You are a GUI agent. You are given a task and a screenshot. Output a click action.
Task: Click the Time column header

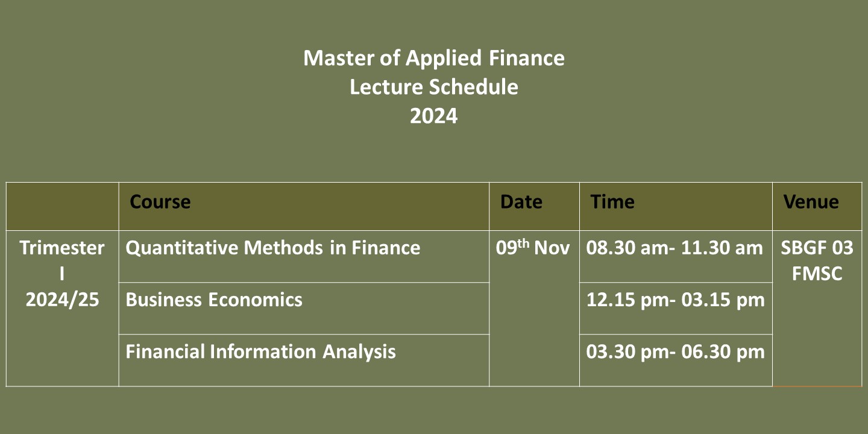tap(612, 202)
